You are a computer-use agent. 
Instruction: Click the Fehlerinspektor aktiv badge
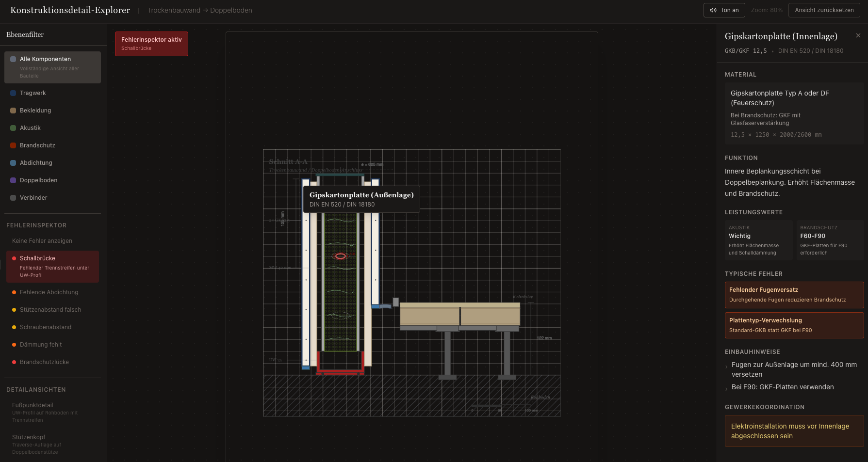[x=151, y=44]
